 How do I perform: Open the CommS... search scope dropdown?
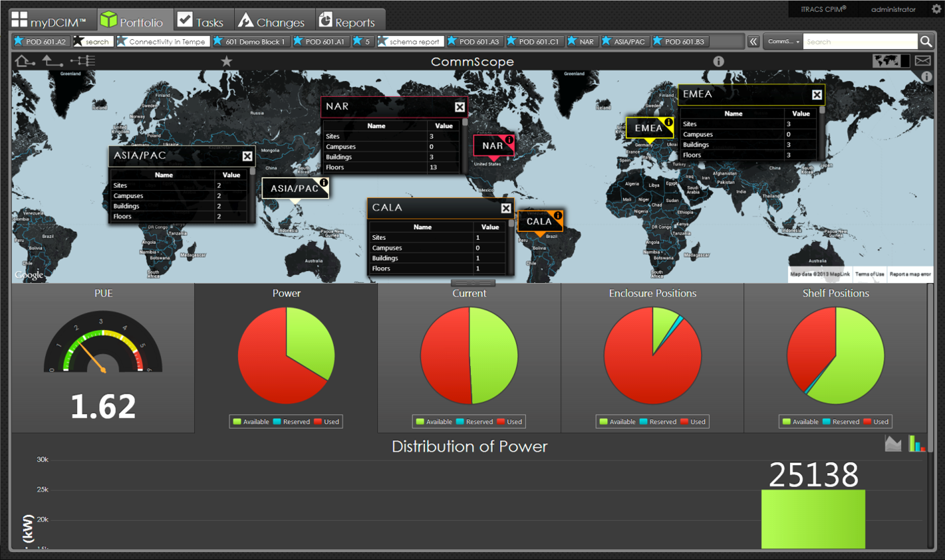pyautogui.click(x=783, y=42)
